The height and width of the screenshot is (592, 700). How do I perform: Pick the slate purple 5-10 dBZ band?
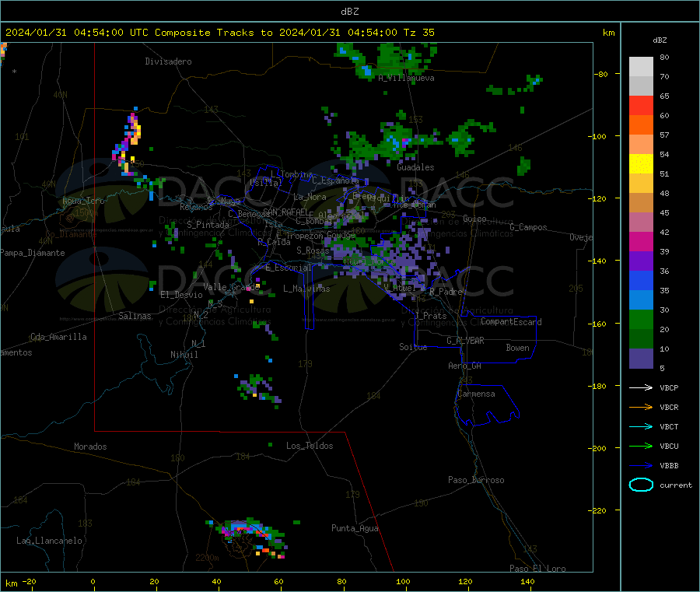coord(641,359)
